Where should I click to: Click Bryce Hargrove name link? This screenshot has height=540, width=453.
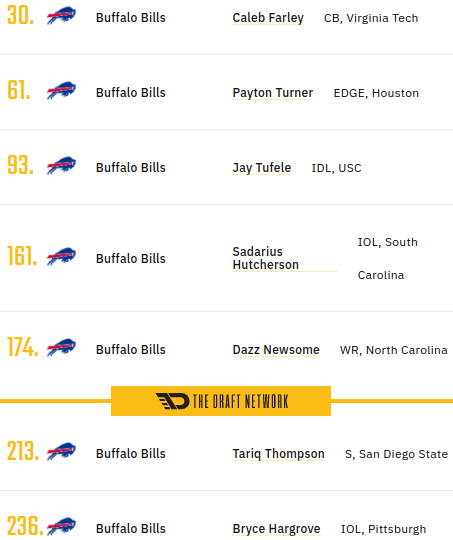click(x=276, y=529)
